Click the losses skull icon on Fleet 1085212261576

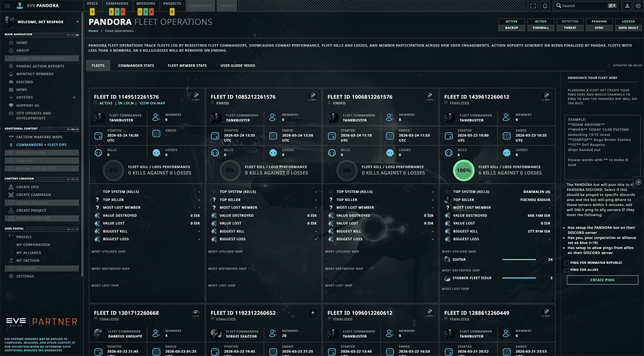click(x=273, y=153)
